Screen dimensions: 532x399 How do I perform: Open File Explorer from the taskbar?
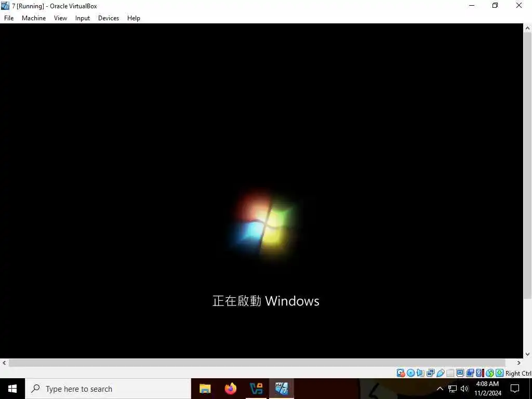pos(205,389)
